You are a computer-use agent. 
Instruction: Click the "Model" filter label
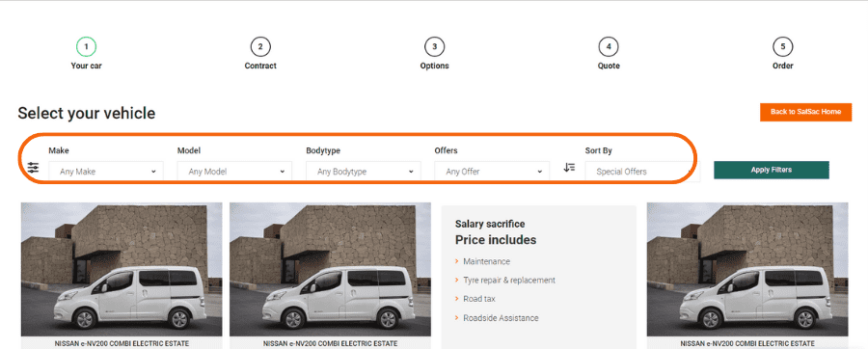(189, 150)
